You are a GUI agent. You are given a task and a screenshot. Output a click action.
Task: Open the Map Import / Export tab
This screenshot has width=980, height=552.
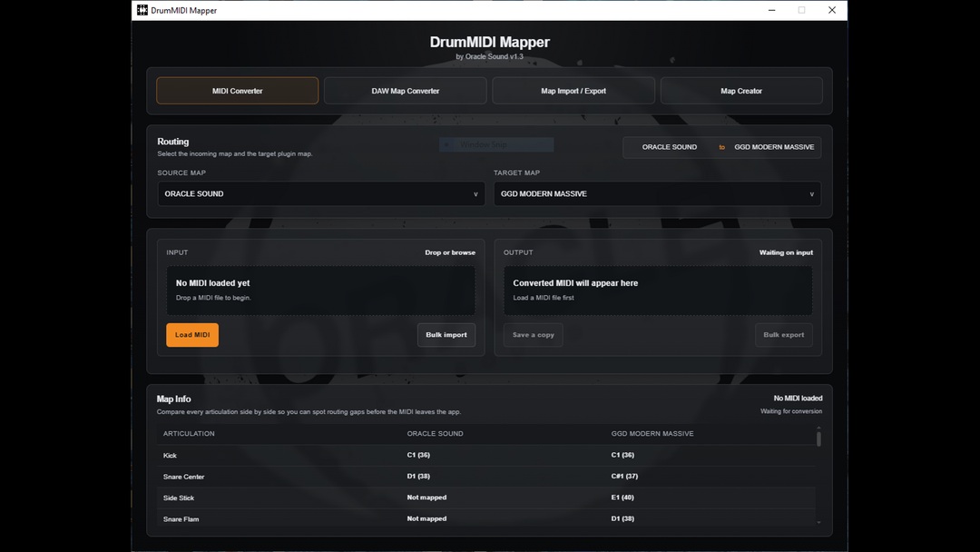pos(573,91)
